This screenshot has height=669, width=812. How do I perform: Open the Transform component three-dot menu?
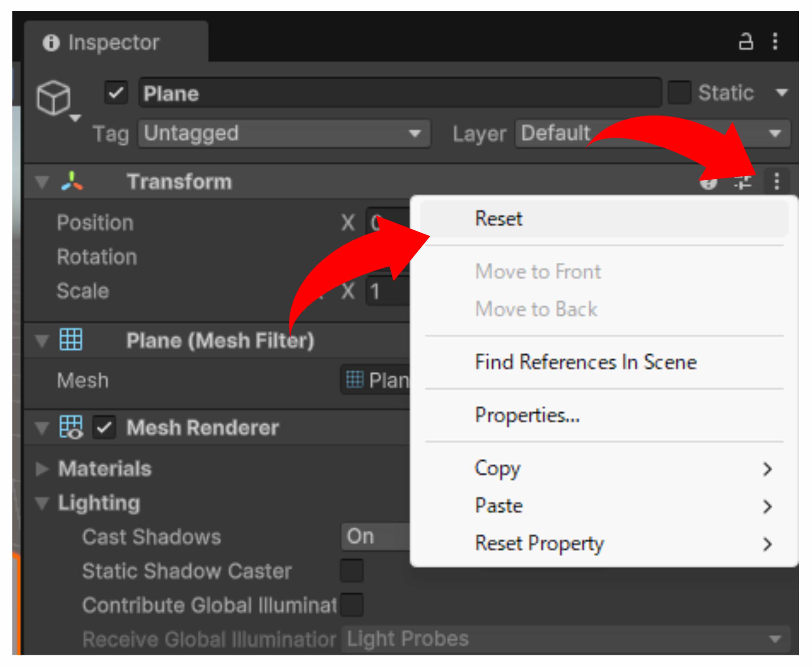777,181
